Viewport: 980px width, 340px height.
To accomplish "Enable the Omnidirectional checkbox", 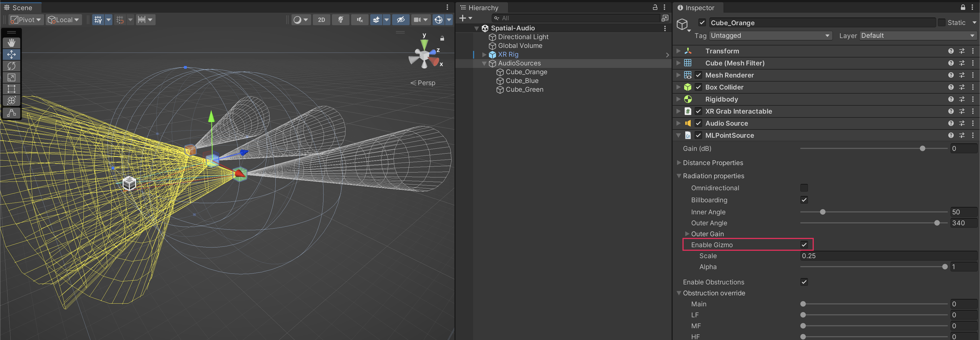I will coord(804,188).
